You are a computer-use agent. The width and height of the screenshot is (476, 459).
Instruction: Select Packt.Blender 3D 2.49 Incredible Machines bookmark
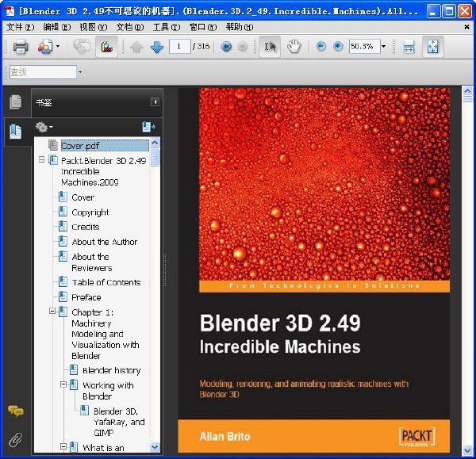[x=103, y=171]
